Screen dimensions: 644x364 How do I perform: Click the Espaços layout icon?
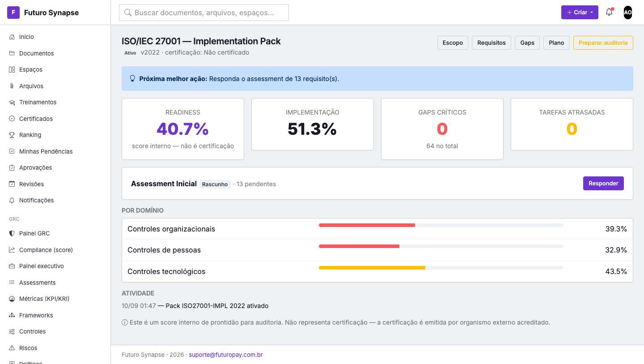pyautogui.click(x=12, y=70)
